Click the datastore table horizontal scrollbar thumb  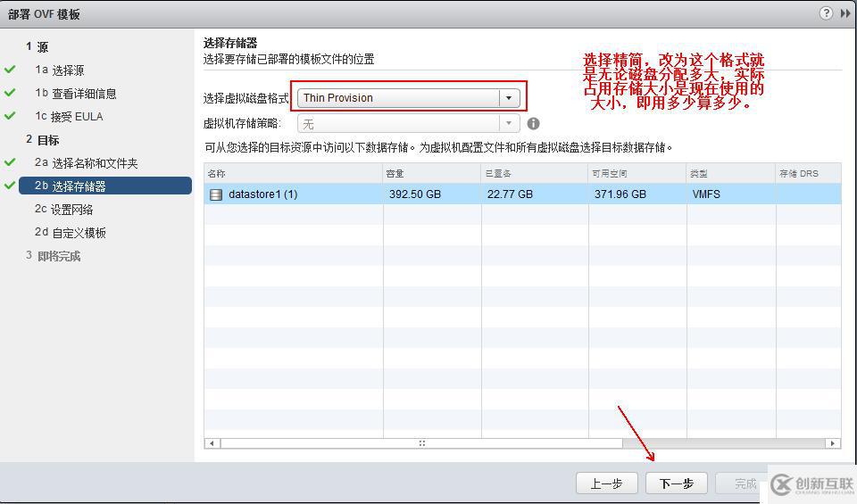[421, 443]
